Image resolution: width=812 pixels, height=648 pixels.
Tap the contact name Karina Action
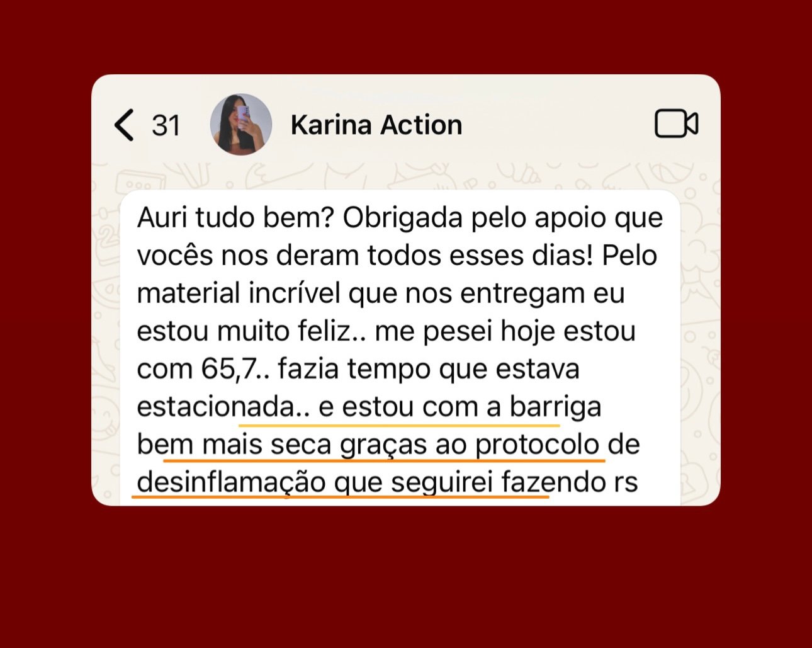tap(376, 125)
